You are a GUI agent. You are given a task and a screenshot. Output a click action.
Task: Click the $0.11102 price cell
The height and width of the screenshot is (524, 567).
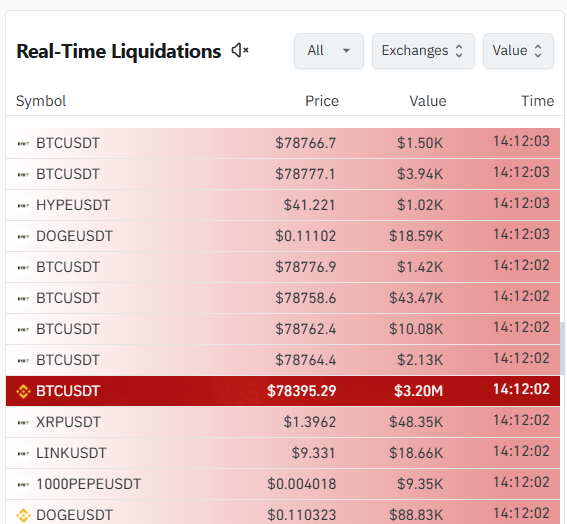[306, 236]
